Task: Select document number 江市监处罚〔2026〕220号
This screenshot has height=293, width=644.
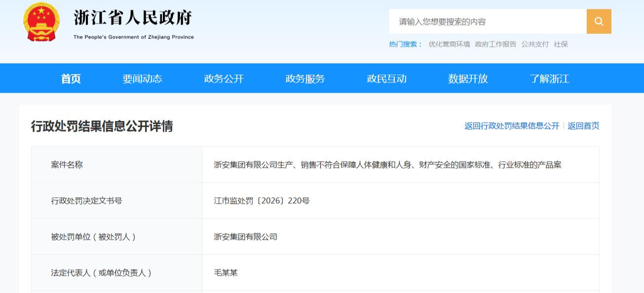Action: coord(262,201)
